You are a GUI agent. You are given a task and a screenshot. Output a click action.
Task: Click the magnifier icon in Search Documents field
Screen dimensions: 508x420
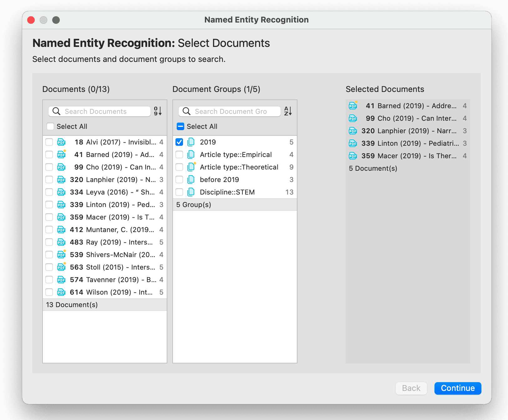coord(56,111)
